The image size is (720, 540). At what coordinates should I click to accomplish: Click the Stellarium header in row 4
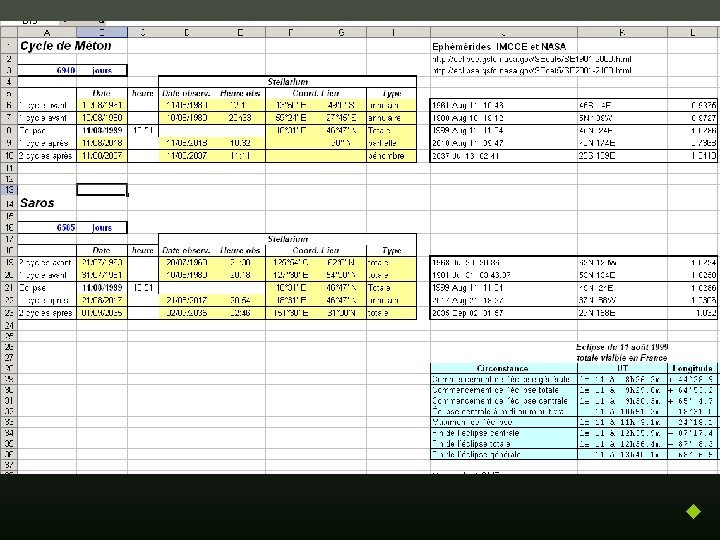pos(287,82)
